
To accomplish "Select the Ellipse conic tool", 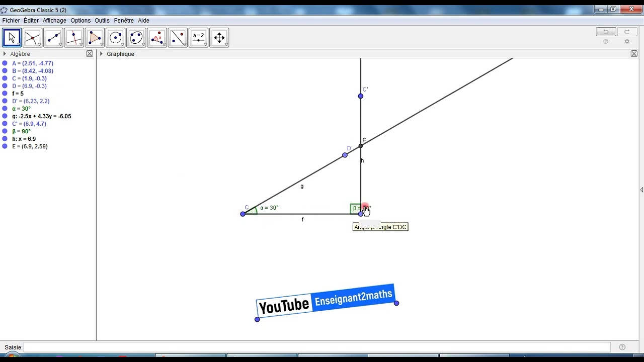I will click(136, 38).
